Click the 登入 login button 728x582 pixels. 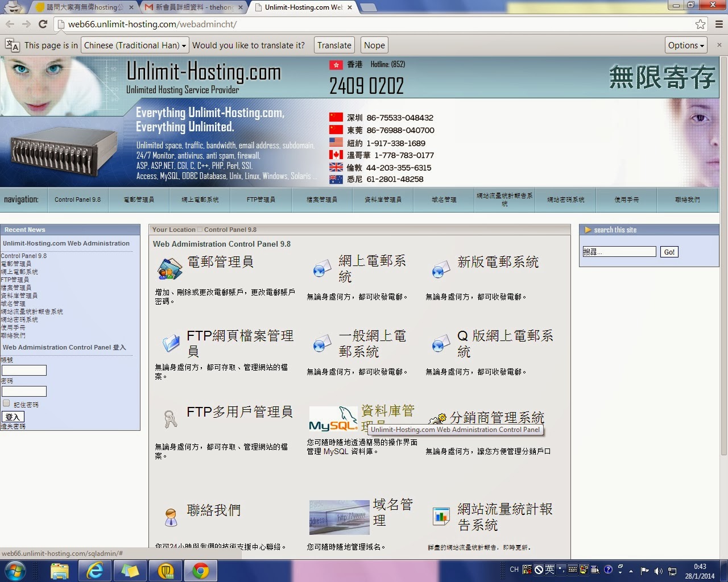[x=13, y=417]
